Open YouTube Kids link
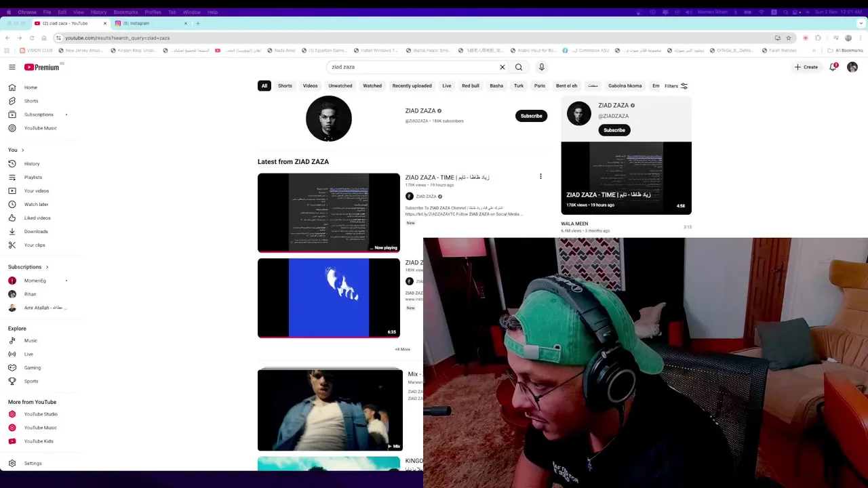This screenshot has height=488, width=868. click(39, 441)
